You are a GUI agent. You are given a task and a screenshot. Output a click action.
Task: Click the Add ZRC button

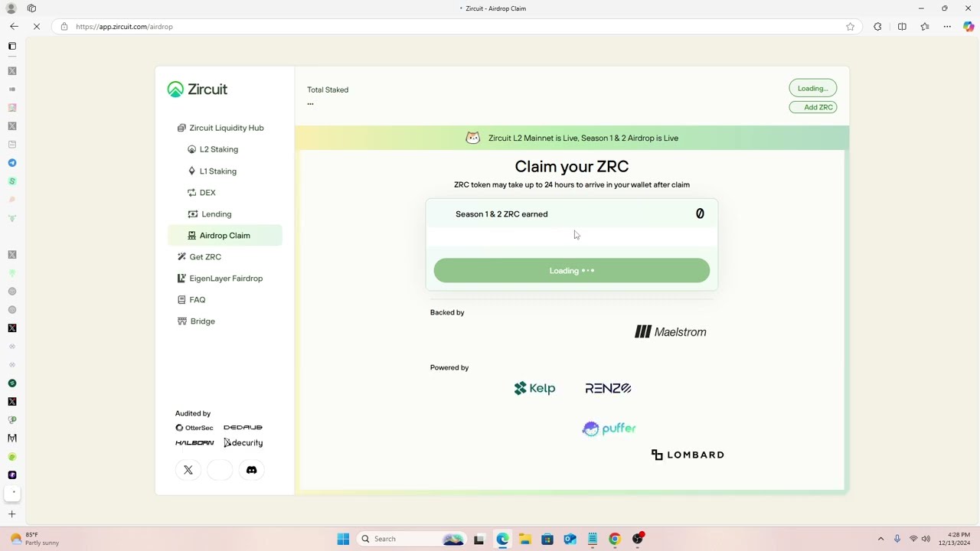tap(813, 107)
